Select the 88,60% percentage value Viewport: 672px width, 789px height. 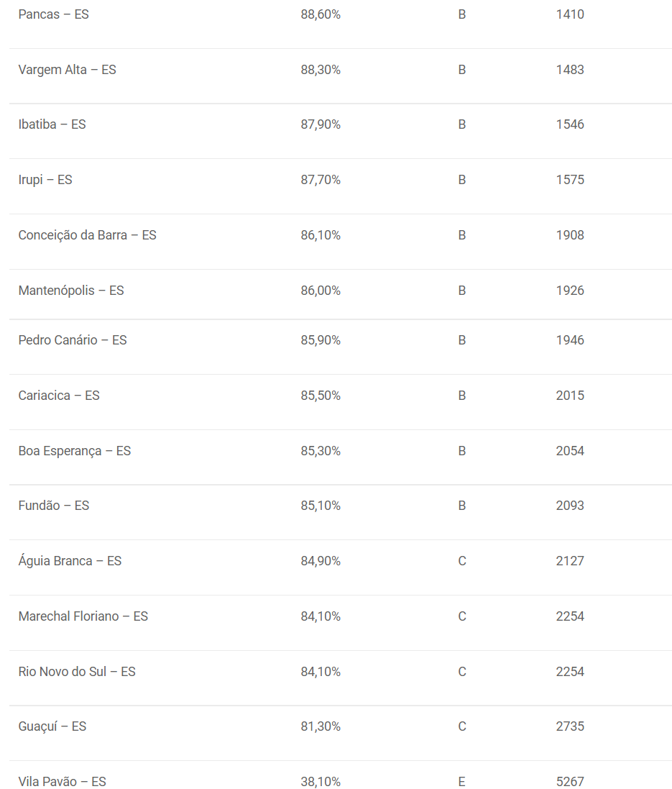[x=321, y=14]
